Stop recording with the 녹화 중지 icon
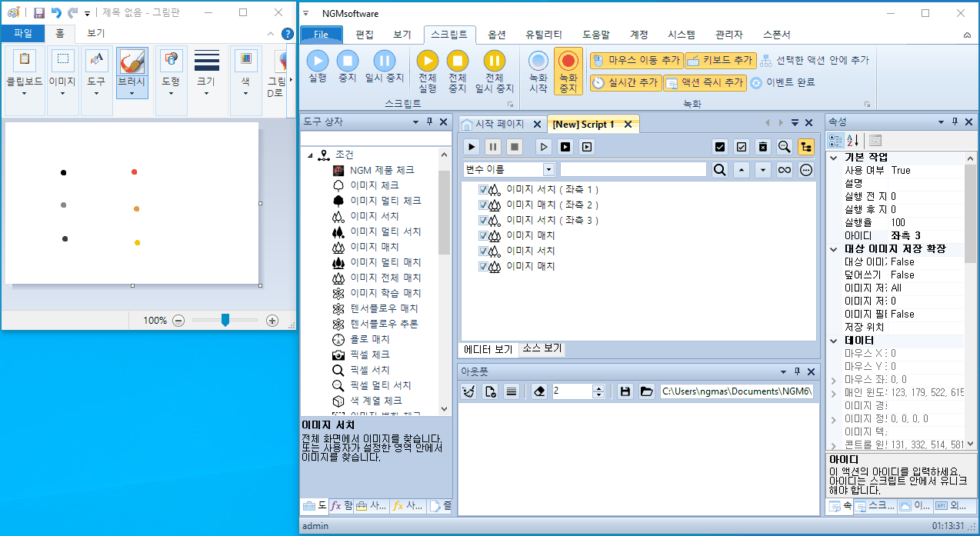The image size is (980, 536). pos(568,61)
